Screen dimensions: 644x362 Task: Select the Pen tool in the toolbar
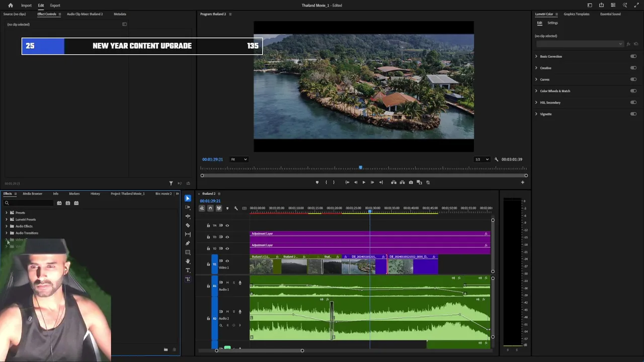coord(188,243)
